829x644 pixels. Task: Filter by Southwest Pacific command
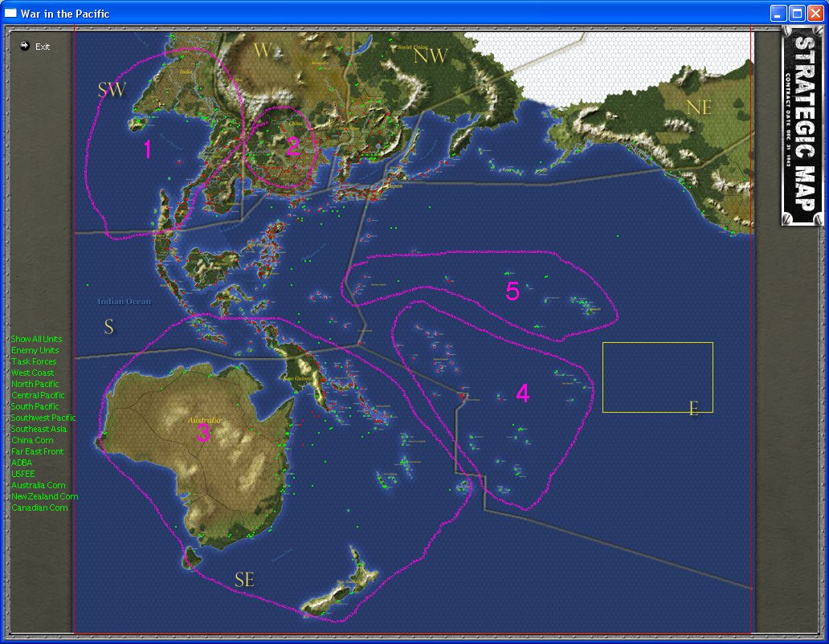(x=43, y=418)
